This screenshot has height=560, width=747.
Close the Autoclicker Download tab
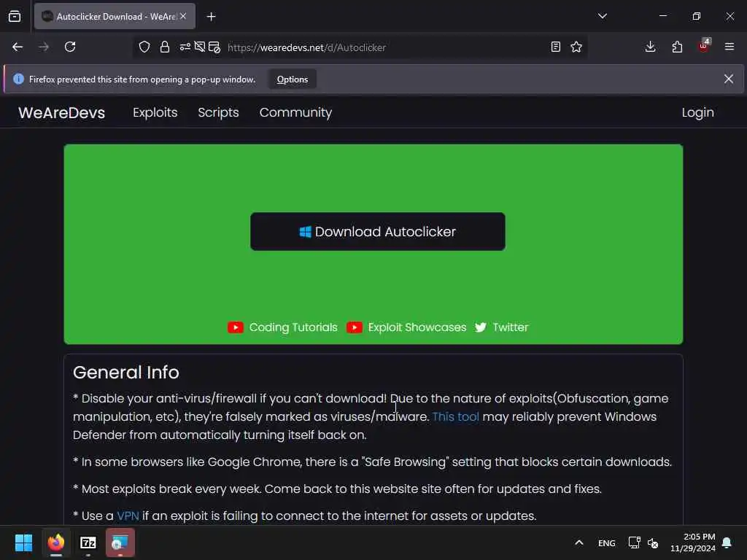pyautogui.click(x=183, y=16)
